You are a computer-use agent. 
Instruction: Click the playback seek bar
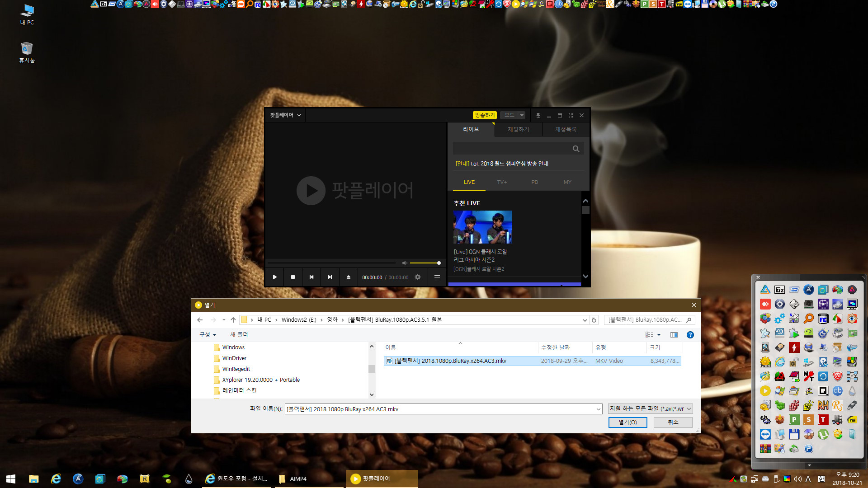(331, 263)
